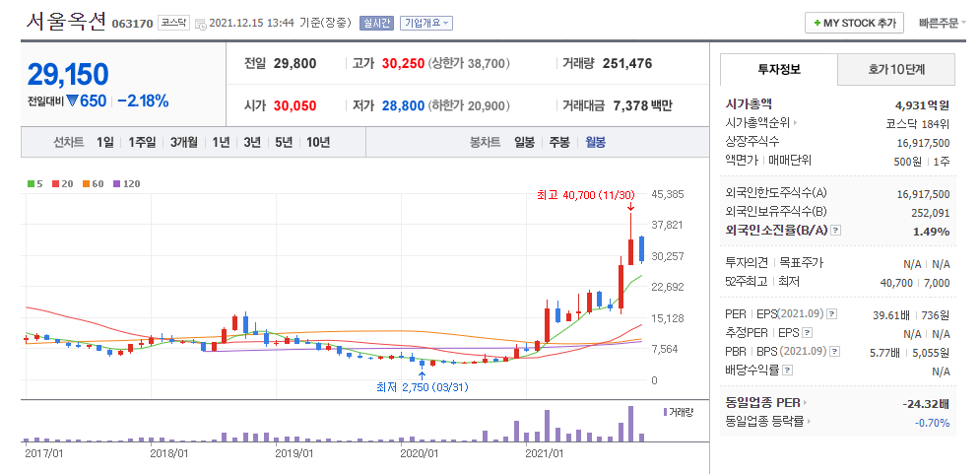Click the 봉차트 label

click(x=486, y=142)
